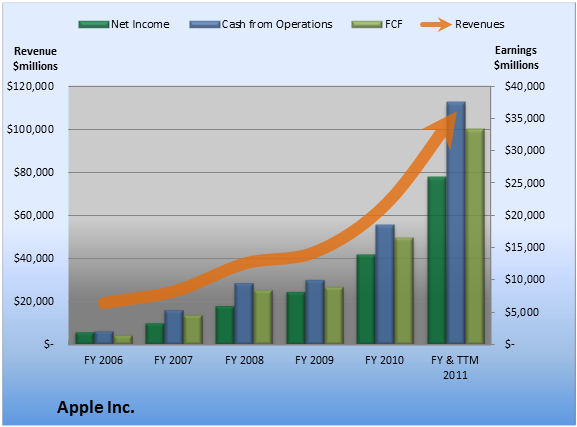The height and width of the screenshot is (427, 577).
Task: Click the "Revenue $millions" axis title
Action: pos(35,59)
